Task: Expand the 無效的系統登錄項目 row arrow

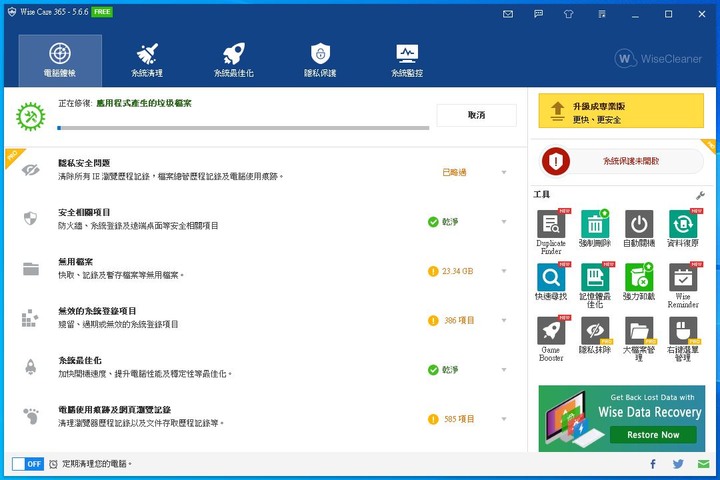Action: click(x=504, y=320)
